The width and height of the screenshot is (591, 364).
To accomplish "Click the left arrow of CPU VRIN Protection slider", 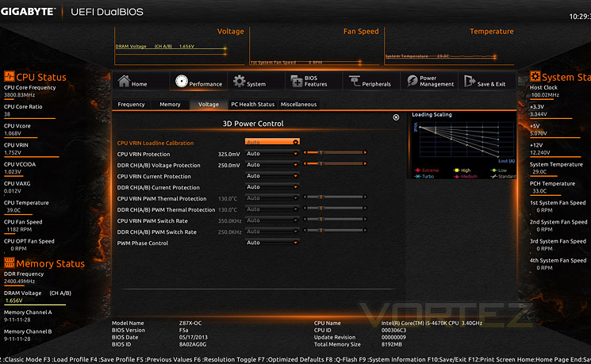I will pos(305,152).
